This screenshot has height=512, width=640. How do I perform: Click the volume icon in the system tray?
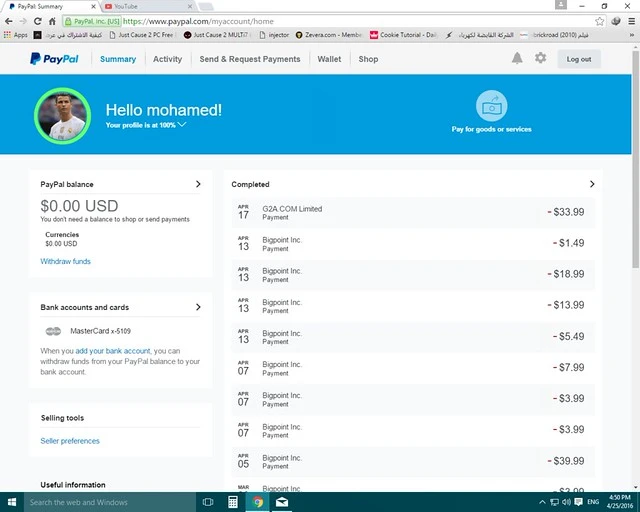coord(567,502)
